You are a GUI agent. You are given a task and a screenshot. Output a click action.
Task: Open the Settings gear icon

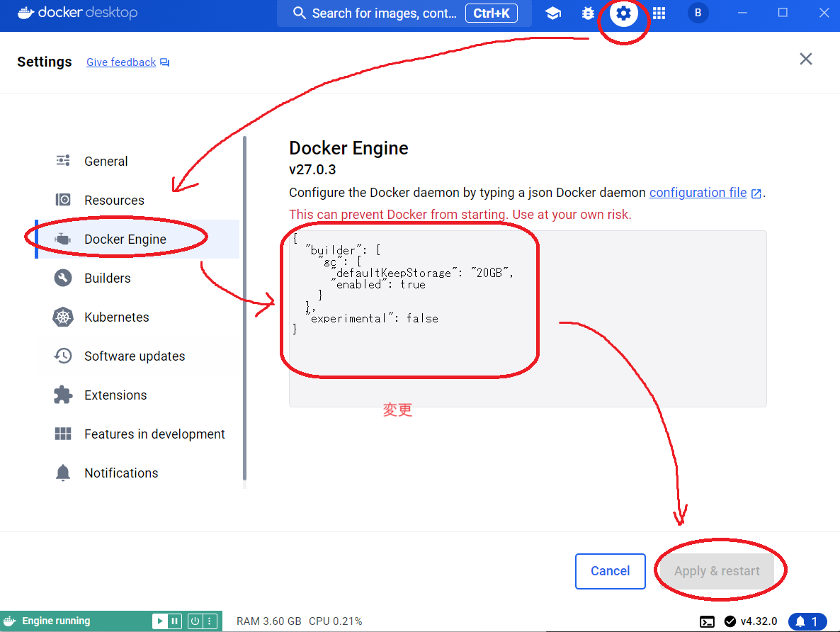(x=623, y=13)
